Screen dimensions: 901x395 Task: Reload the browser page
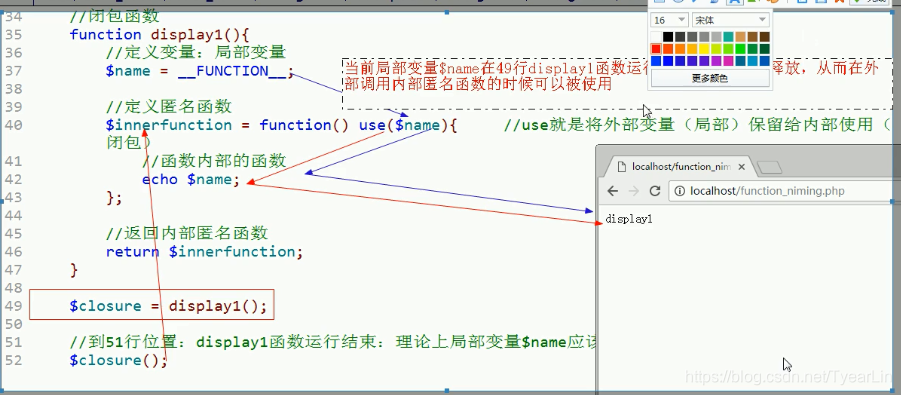click(x=654, y=191)
